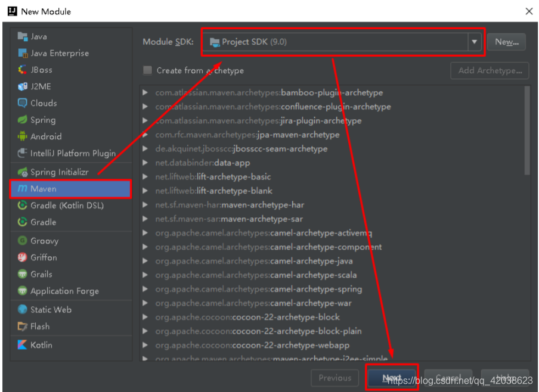Enable Create from archetype checkbox
The height and width of the screenshot is (392, 539).
click(x=147, y=70)
